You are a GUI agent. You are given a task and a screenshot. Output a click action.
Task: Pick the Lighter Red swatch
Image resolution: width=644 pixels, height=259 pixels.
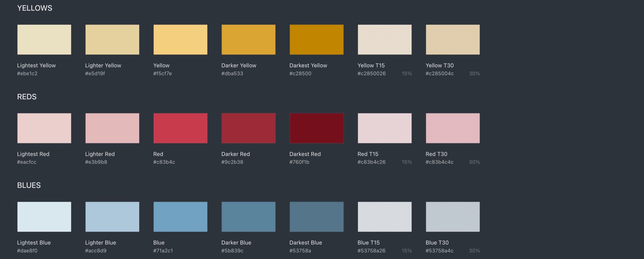112,128
